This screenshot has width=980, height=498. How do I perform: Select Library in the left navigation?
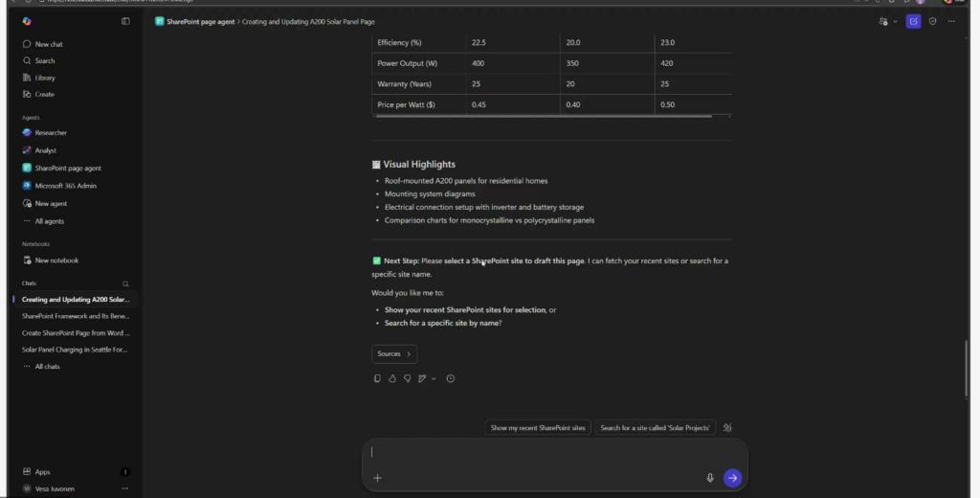click(x=45, y=78)
